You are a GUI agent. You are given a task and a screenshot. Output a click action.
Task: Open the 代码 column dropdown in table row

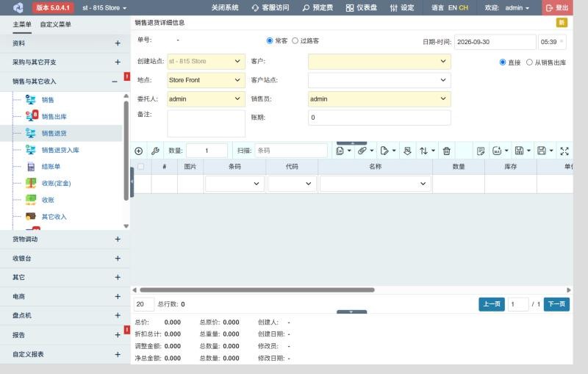[292, 184]
